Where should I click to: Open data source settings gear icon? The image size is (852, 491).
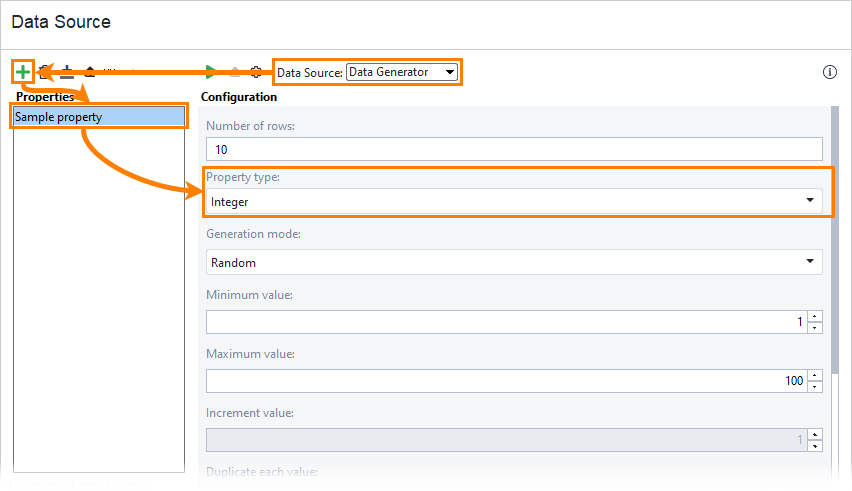tap(256, 72)
